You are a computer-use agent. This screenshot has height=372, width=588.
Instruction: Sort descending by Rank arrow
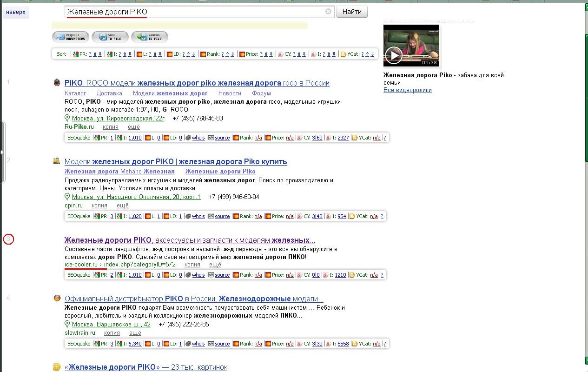(x=232, y=54)
